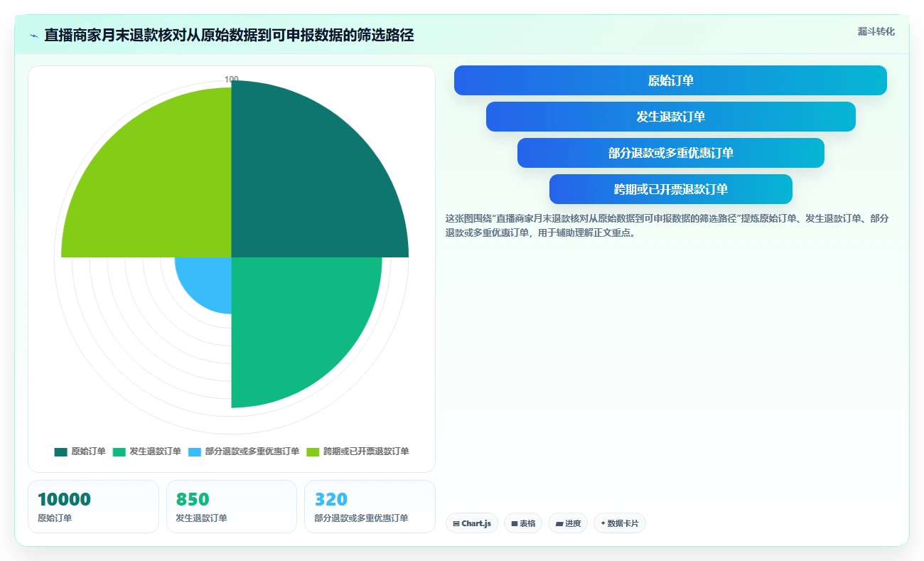Click the 原始订单 legend text
This screenshot has width=924, height=561.
88,452
